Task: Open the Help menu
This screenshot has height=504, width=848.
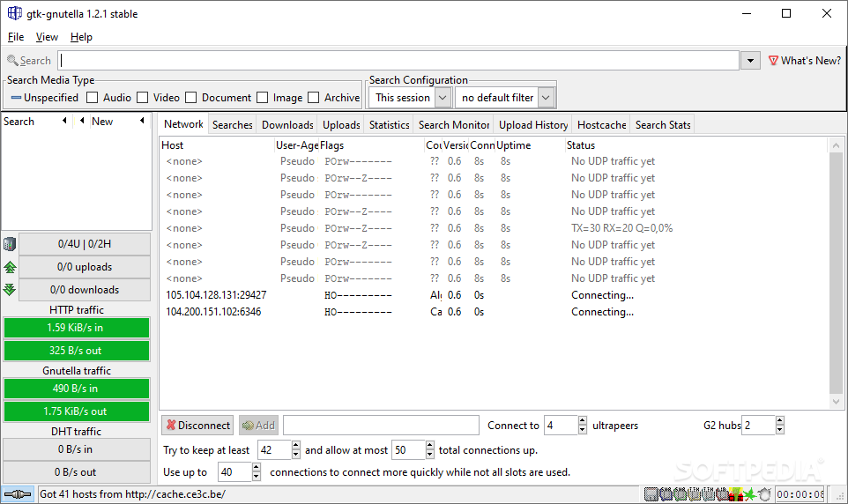Action: [81, 37]
